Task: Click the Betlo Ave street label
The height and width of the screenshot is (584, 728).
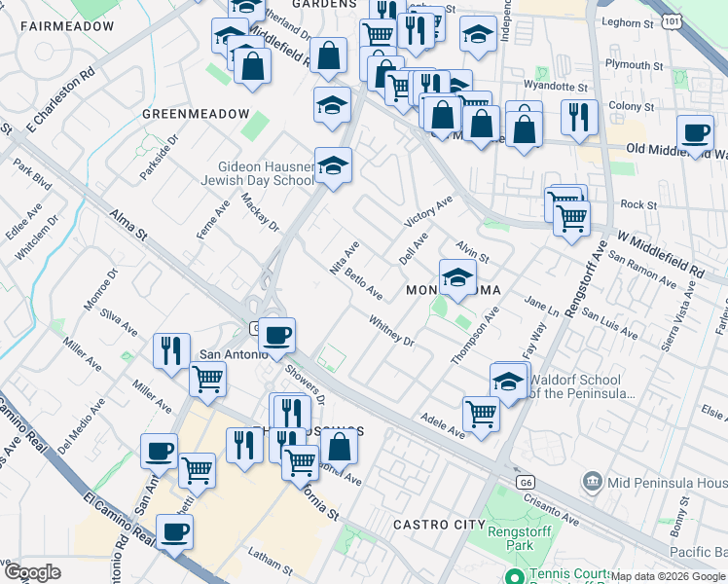Action: (364, 283)
